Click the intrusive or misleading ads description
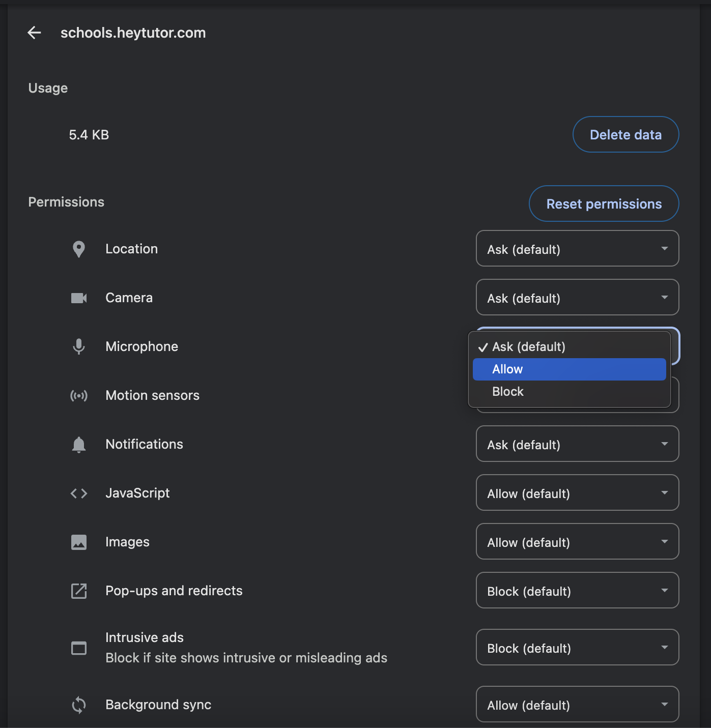Image resolution: width=711 pixels, height=728 pixels. coord(246,658)
